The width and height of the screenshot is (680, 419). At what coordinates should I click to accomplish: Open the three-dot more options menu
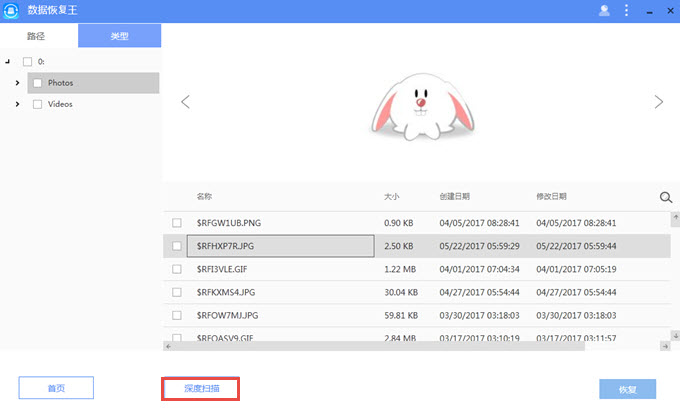click(626, 11)
